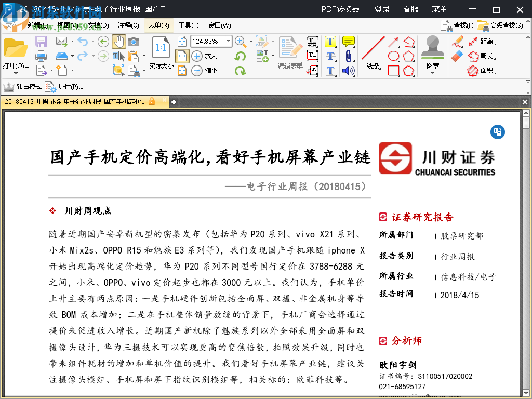Open a new tab with the plus button

click(173, 102)
